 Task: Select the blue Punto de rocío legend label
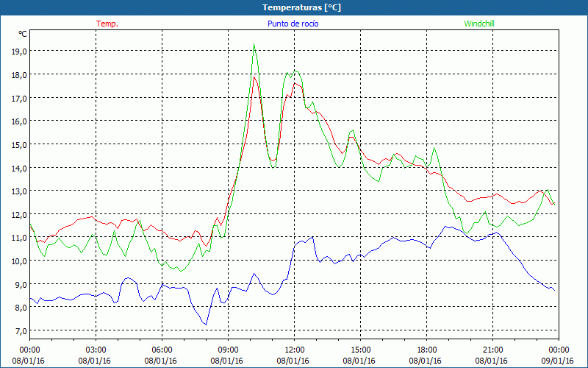point(293,24)
